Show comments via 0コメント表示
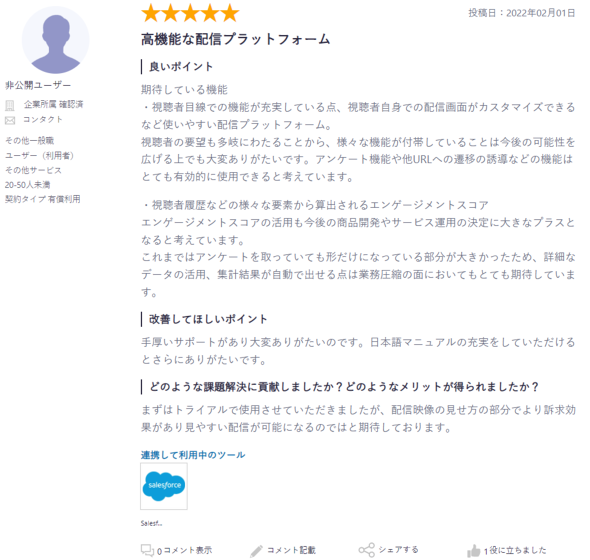 pos(184,551)
